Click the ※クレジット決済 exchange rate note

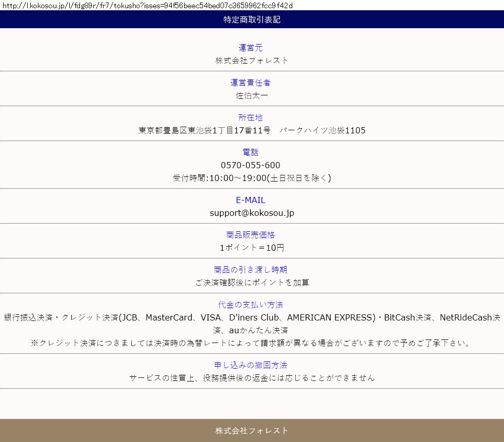pyautogui.click(x=250, y=343)
